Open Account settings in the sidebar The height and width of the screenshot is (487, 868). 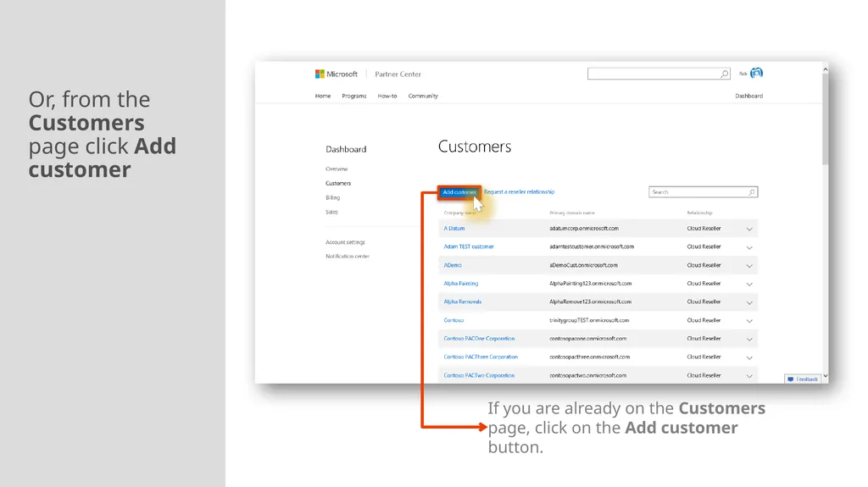pos(346,242)
